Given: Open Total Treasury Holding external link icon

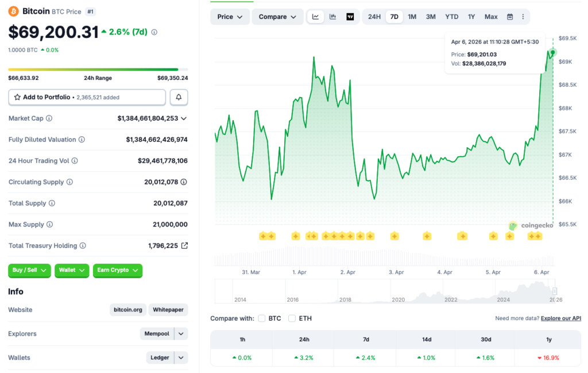Looking at the screenshot, I should [184, 245].
